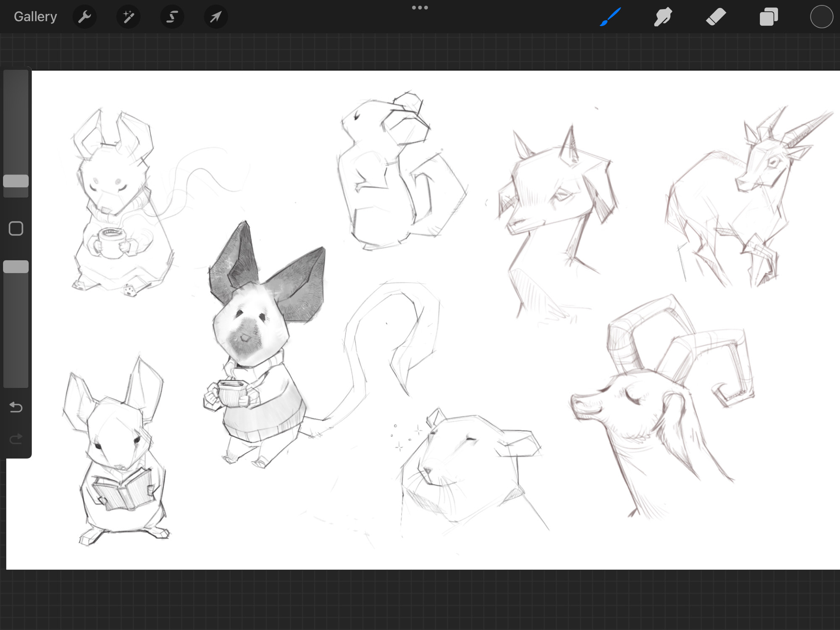Screen dimensions: 840x630
Task: Open the Adjustments magic wand menu
Action: click(x=128, y=17)
